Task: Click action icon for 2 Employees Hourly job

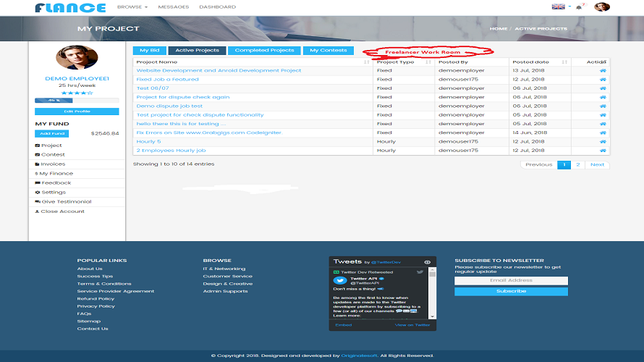Action: click(603, 151)
